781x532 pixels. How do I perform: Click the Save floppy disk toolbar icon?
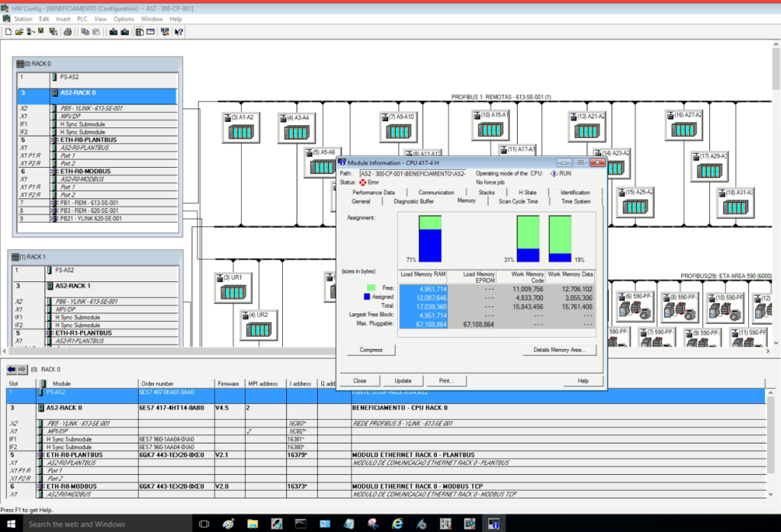click(x=41, y=31)
